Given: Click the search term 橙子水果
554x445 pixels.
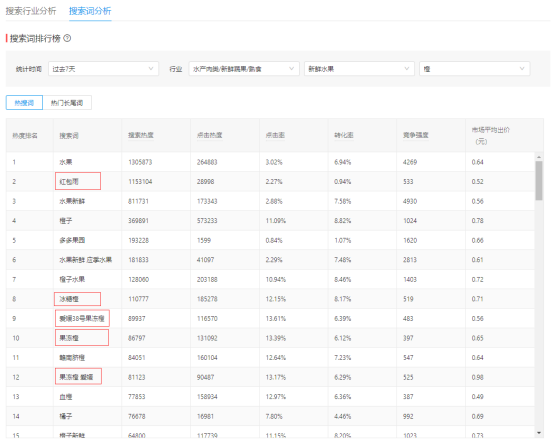Looking at the screenshot, I should (72, 280).
